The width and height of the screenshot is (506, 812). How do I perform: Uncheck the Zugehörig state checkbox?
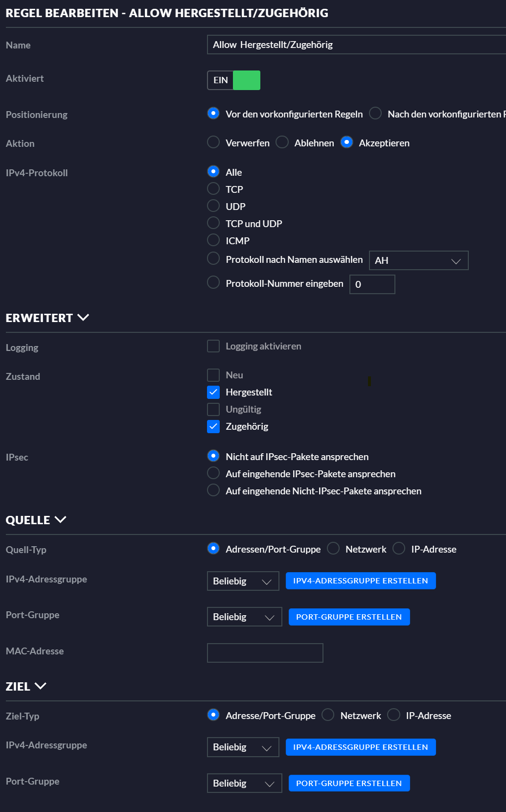[213, 426]
